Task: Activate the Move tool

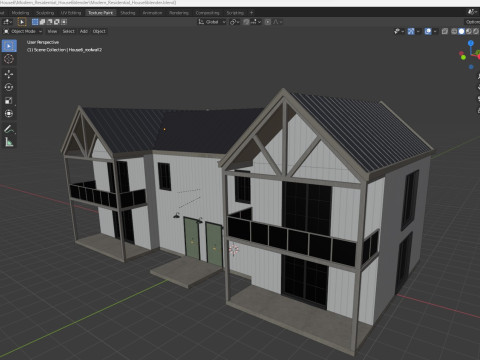Action: pos(9,74)
